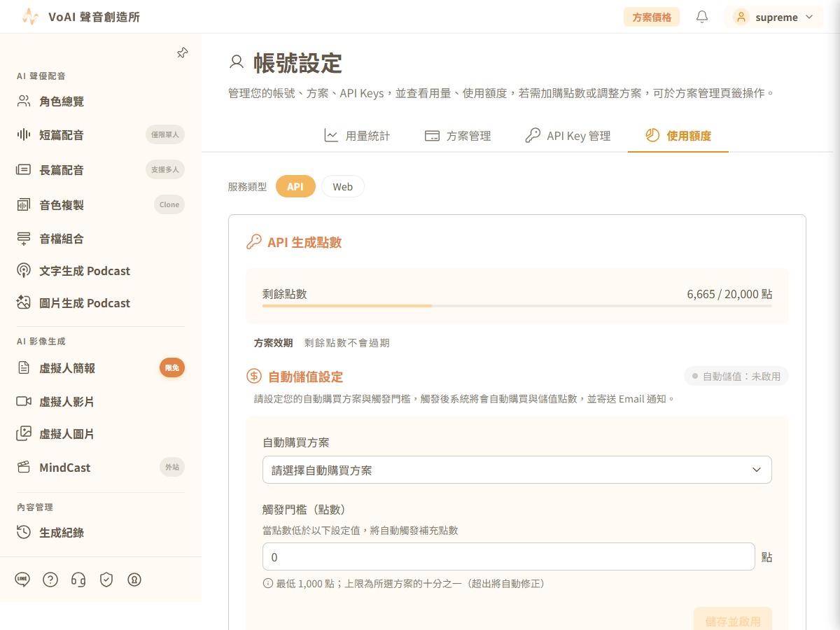Expand the supreme user account menu
Screen dimensions: 840x630
(x=773, y=17)
